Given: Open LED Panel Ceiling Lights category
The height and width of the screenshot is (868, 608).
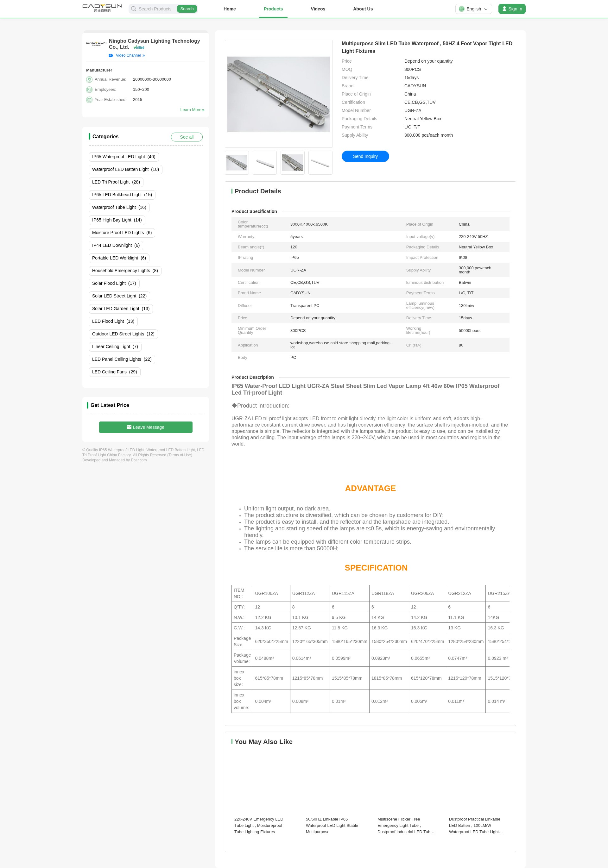Looking at the screenshot, I should (122, 359).
